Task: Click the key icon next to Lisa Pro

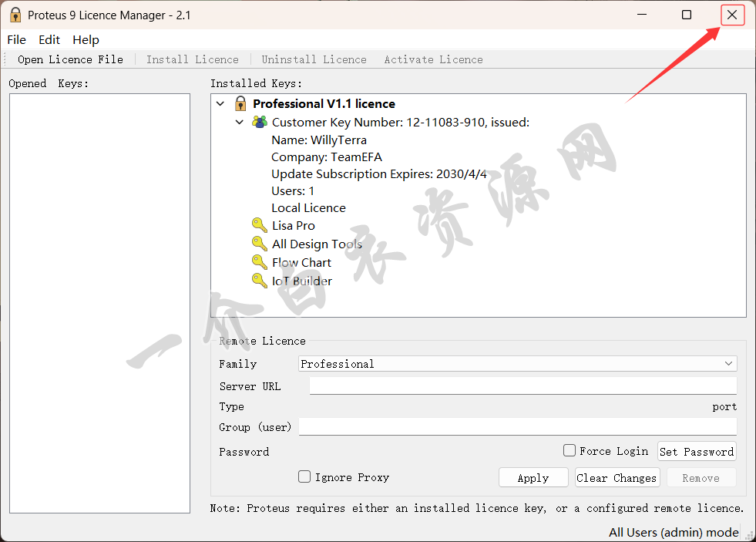Action: (260, 225)
